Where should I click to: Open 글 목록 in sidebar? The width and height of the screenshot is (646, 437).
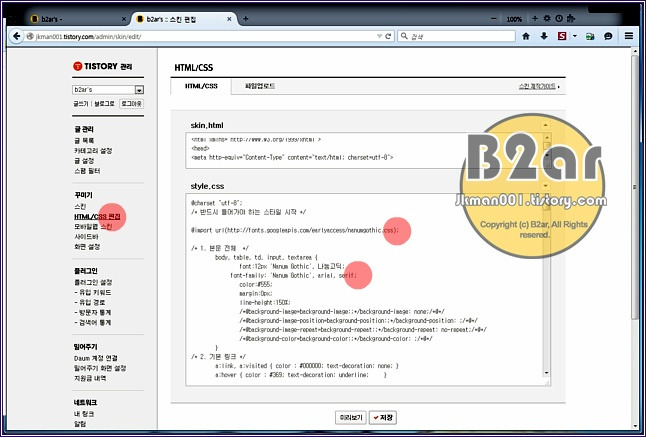click(x=84, y=140)
